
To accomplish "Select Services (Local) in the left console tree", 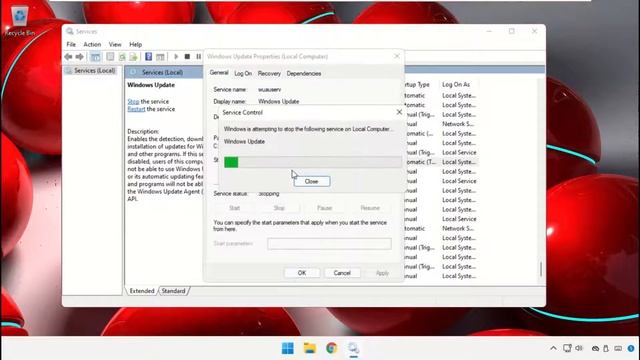I will point(91,71).
